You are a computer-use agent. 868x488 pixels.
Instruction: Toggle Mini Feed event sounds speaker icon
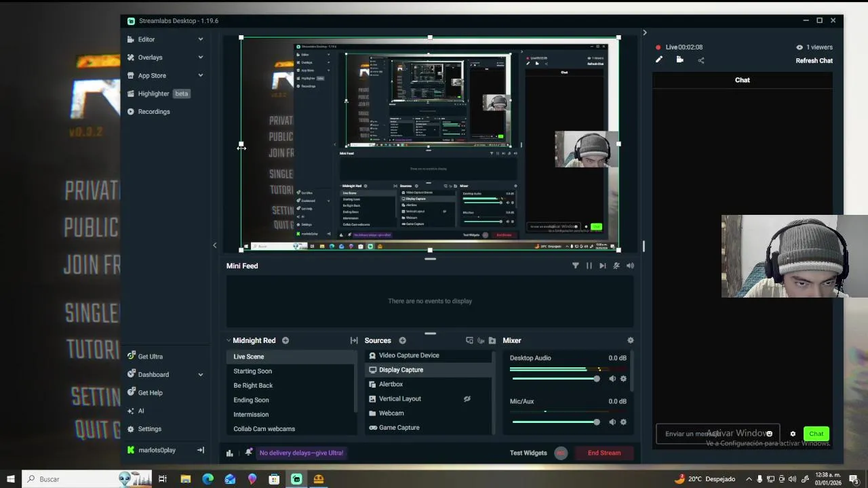point(631,266)
